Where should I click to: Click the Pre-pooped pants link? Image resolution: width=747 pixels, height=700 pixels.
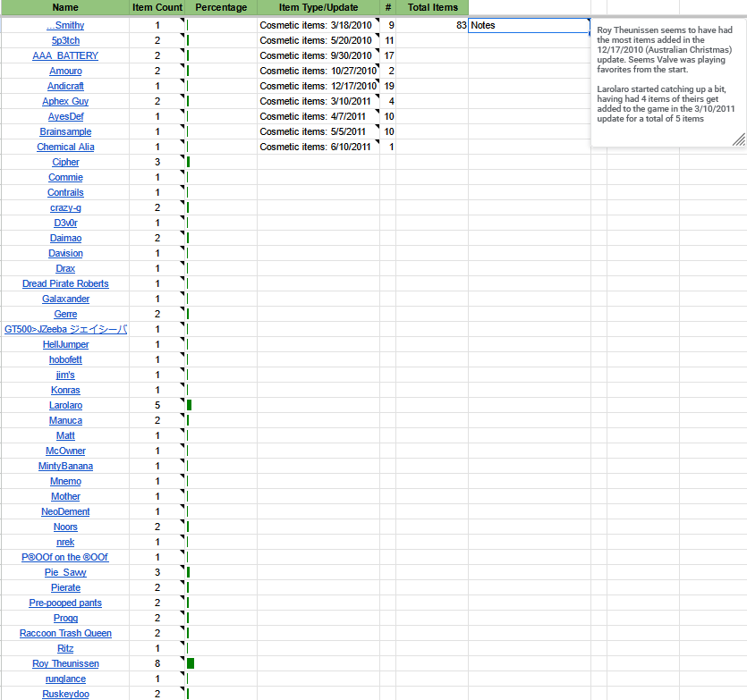65,603
